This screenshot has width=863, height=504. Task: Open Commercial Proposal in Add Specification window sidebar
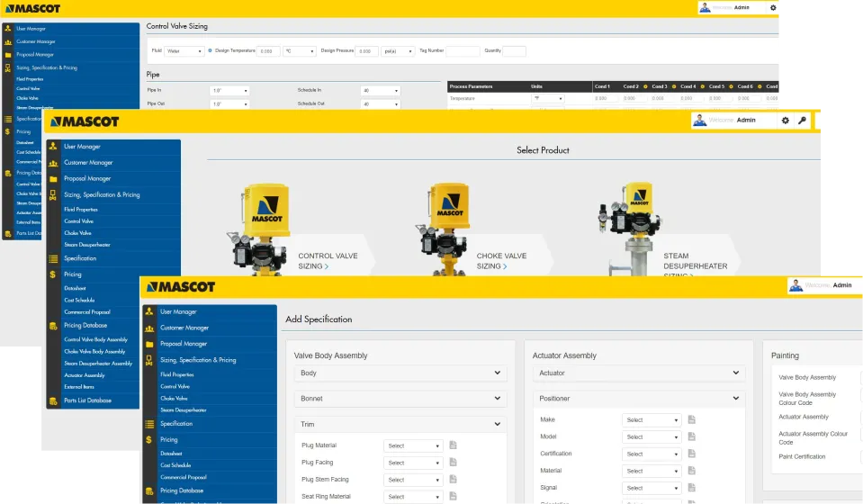click(184, 477)
